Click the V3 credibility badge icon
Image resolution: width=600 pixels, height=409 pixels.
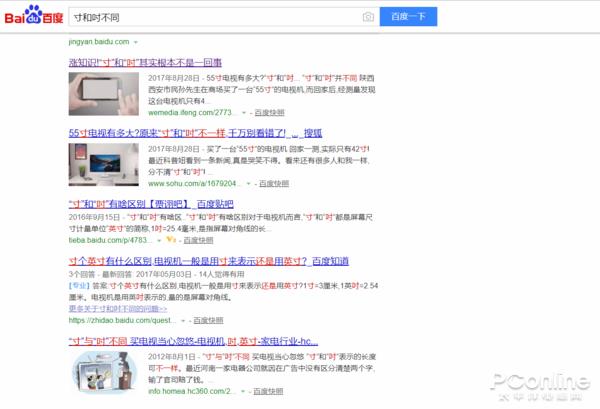pyautogui.click(x=170, y=241)
